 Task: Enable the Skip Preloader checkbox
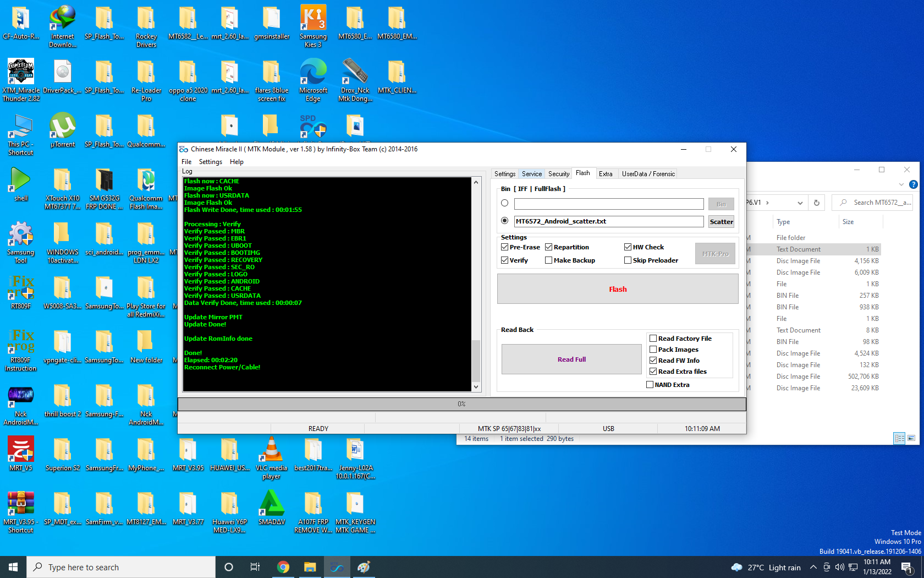(x=628, y=260)
